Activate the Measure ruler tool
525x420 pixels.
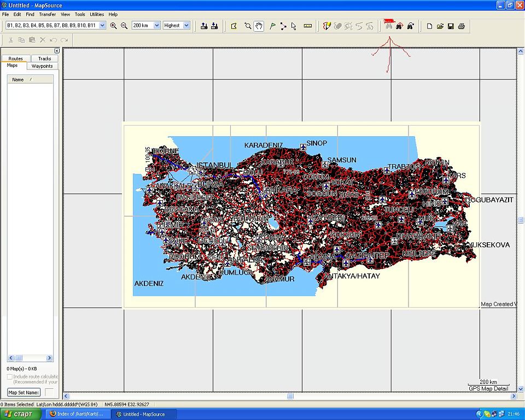[x=307, y=26]
